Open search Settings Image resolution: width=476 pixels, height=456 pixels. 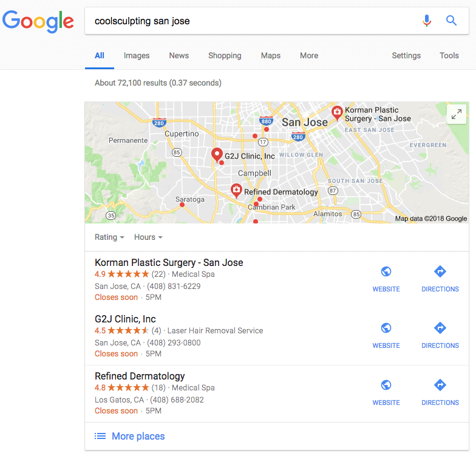[x=406, y=56]
